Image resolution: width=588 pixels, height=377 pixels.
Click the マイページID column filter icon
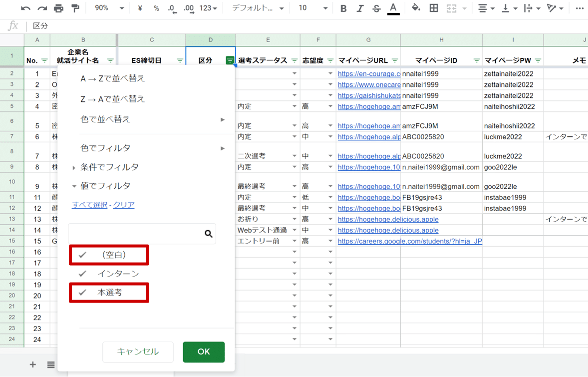[477, 60]
